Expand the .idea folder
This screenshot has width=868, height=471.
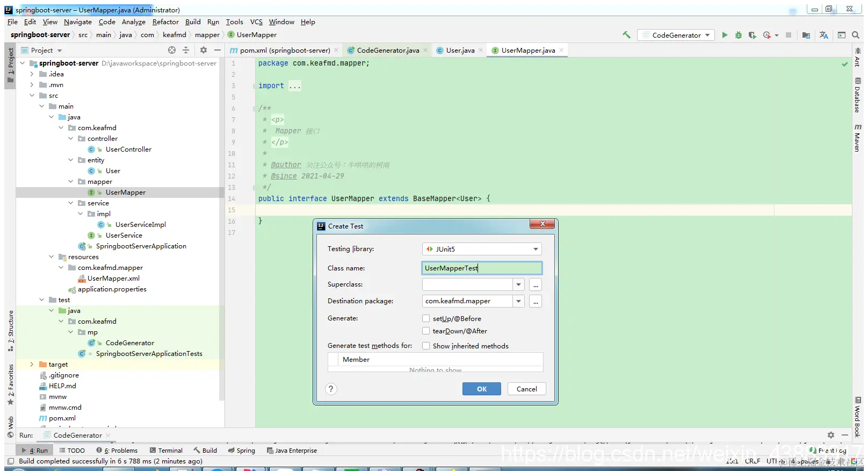(x=32, y=74)
